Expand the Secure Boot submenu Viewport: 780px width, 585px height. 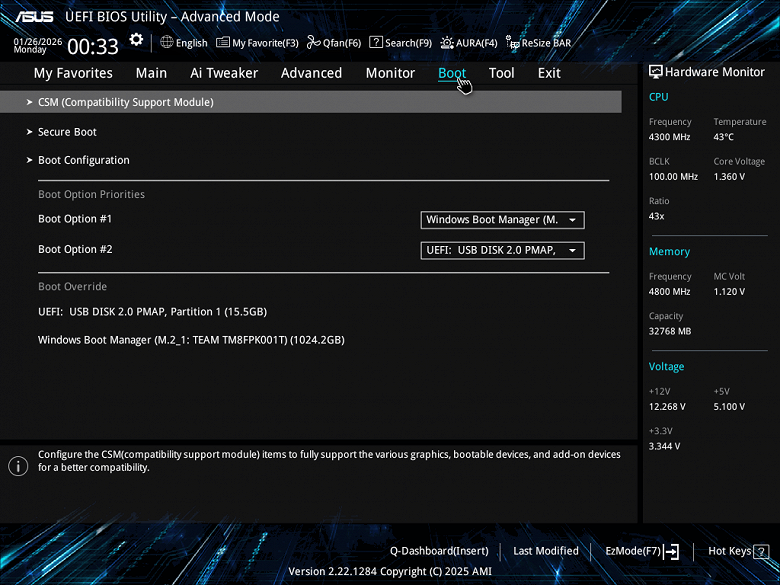tap(67, 132)
